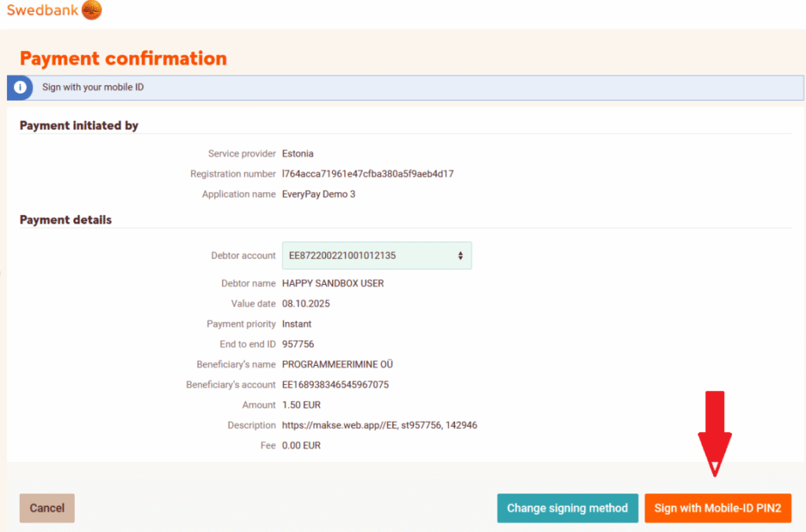Click the Payment confirmation heading
Screen dimensions: 806x532
tap(123, 58)
